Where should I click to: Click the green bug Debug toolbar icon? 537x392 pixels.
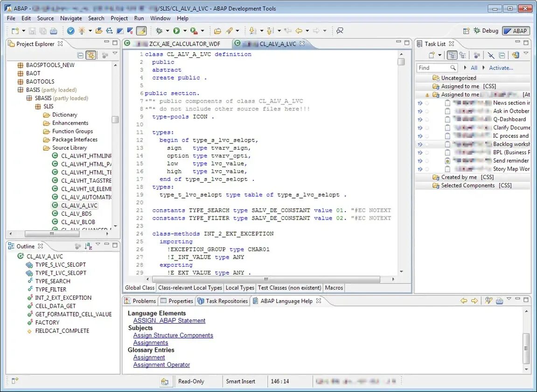pyautogui.click(x=159, y=31)
